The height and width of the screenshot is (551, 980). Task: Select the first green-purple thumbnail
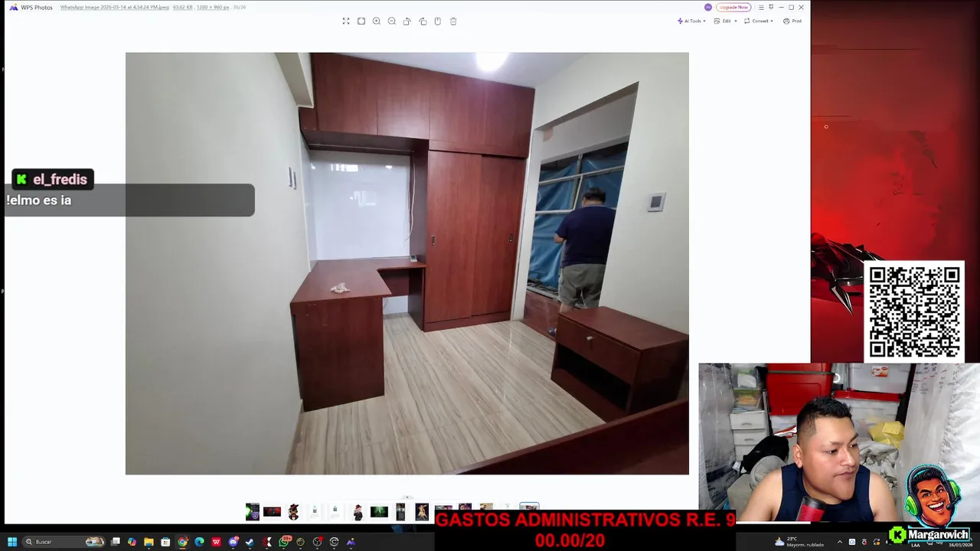253,512
